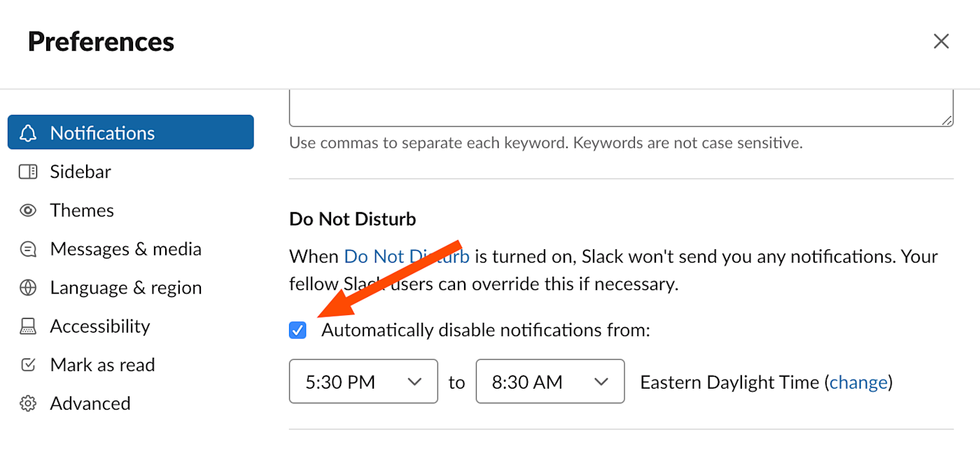Select the Accessibility keyboard icon

point(28,325)
